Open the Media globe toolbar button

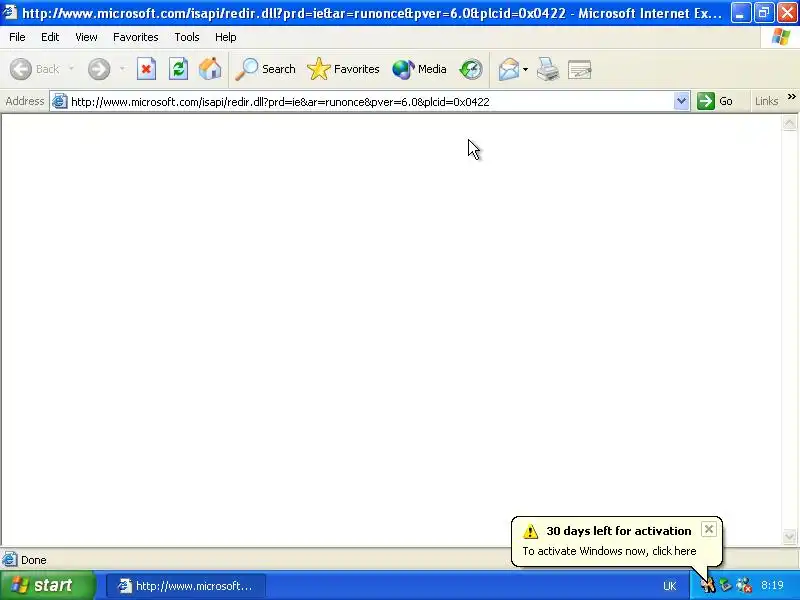(x=419, y=69)
